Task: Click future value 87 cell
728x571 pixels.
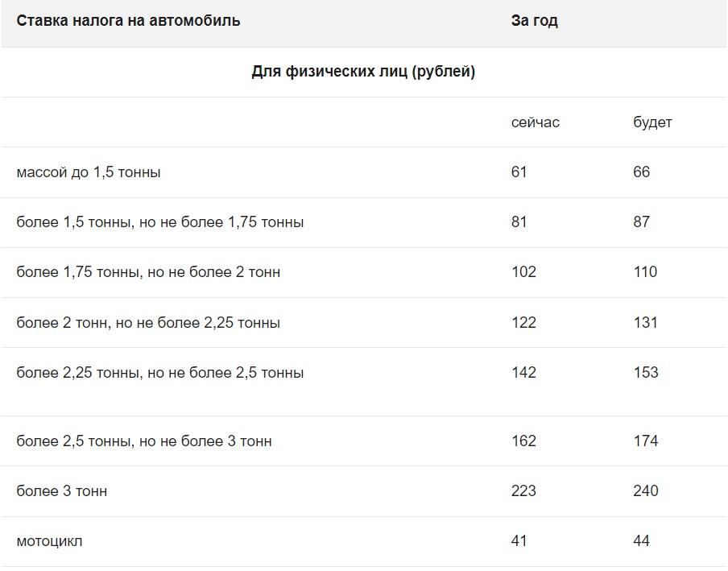Action: coord(641,222)
